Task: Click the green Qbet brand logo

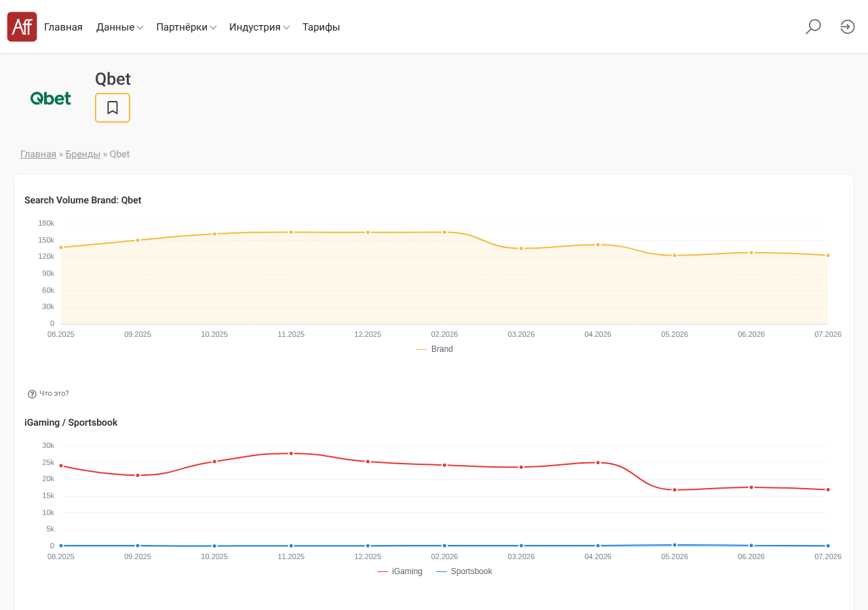Action: coord(51,98)
